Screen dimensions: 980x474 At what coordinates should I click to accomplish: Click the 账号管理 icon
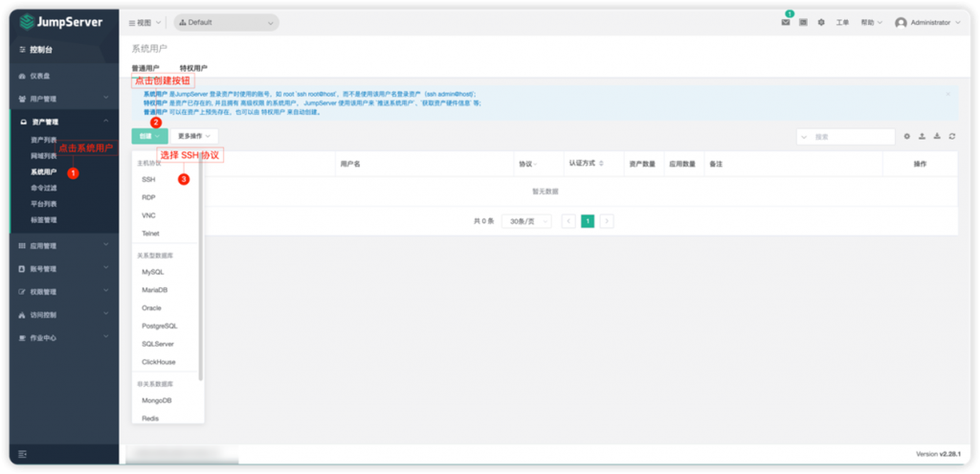pyautogui.click(x=23, y=269)
